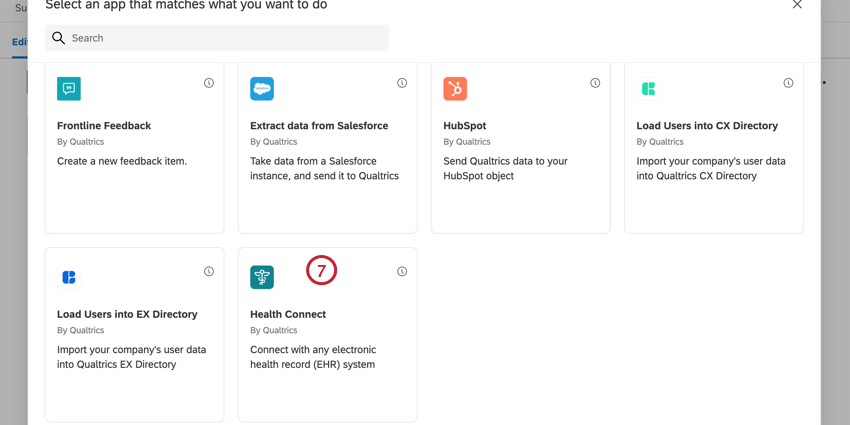Click 'Select an app that matches' heading
This screenshot has width=850, height=425.
(186, 5)
